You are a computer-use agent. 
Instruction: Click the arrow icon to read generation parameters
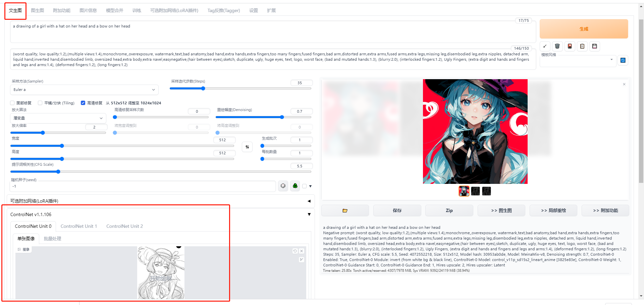pos(545,46)
